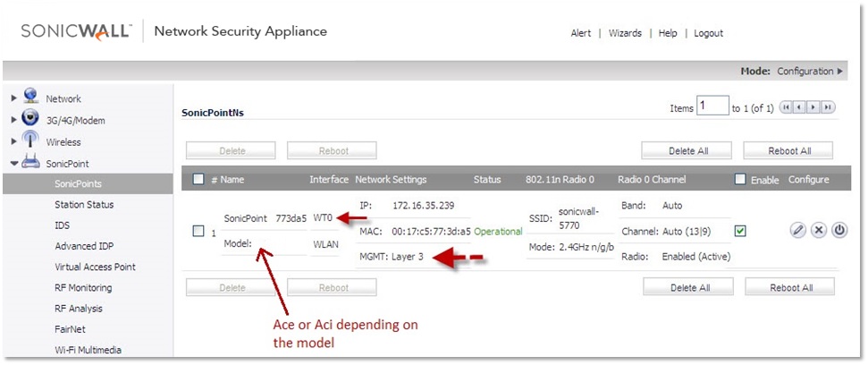Toggle select-all checkbox in table header
Screen dimensions: 868x365
(198, 179)
